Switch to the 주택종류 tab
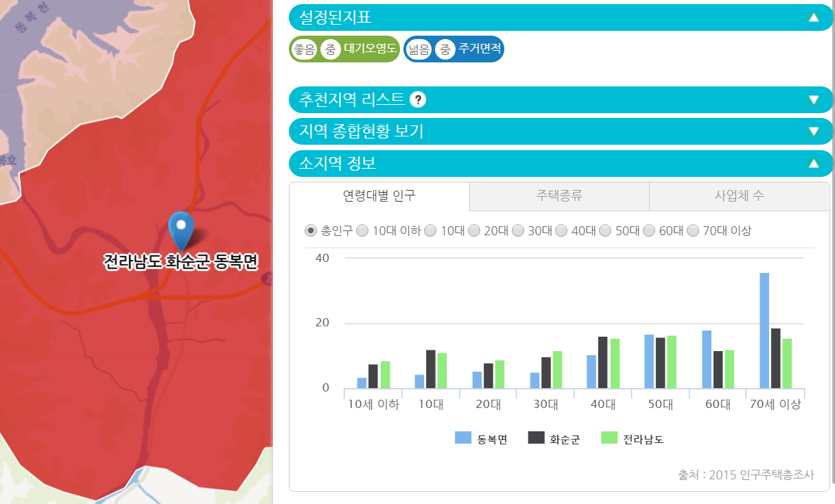 [559, 196]
